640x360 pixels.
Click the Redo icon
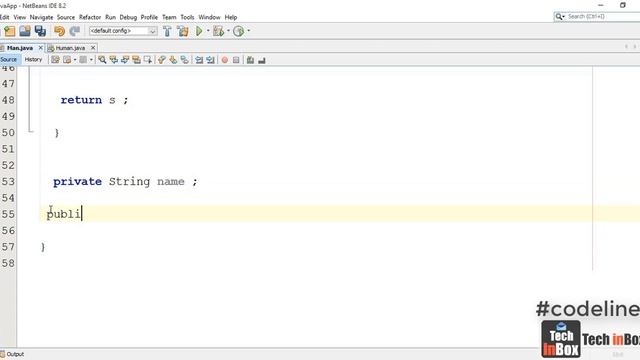click(75, 31)
